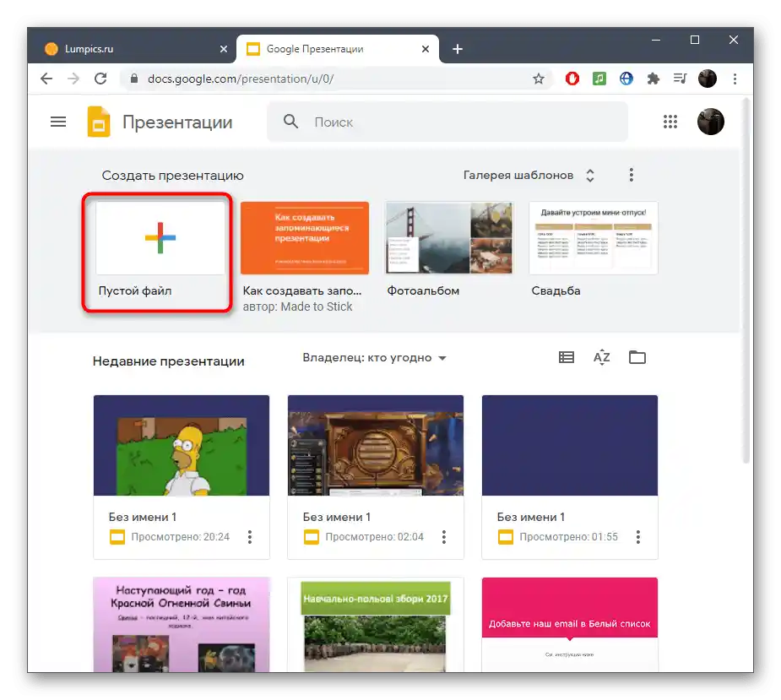Open the main hamburger menu

coord(58,122)
